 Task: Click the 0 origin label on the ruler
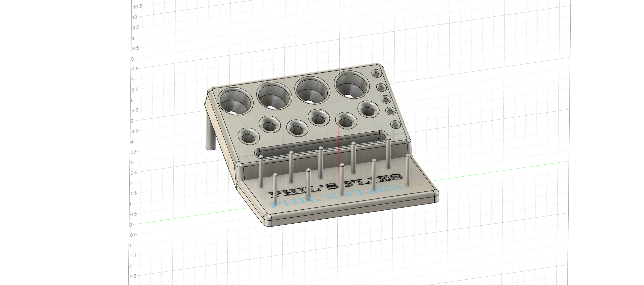coord(131,225)
